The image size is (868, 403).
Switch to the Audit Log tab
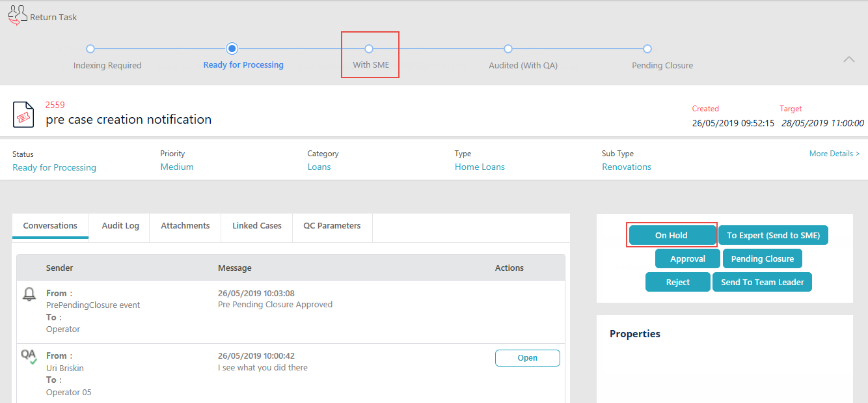tap(120, 226)
